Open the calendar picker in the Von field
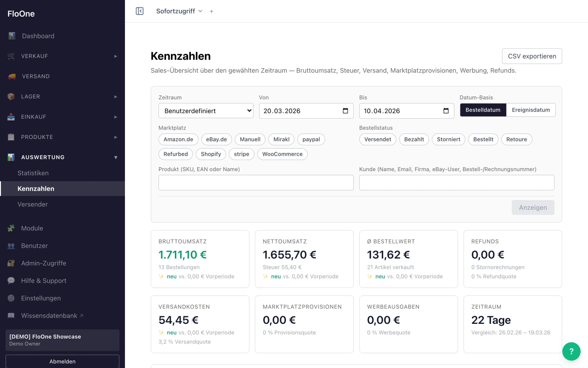 point(345,111)
